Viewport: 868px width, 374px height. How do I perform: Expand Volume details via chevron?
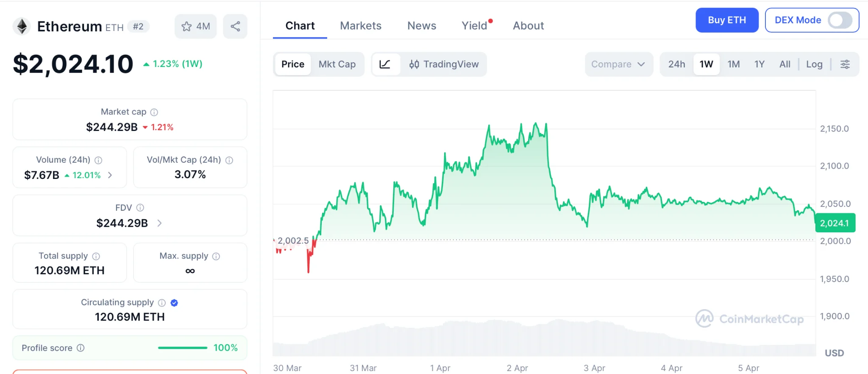coord(109,175)
